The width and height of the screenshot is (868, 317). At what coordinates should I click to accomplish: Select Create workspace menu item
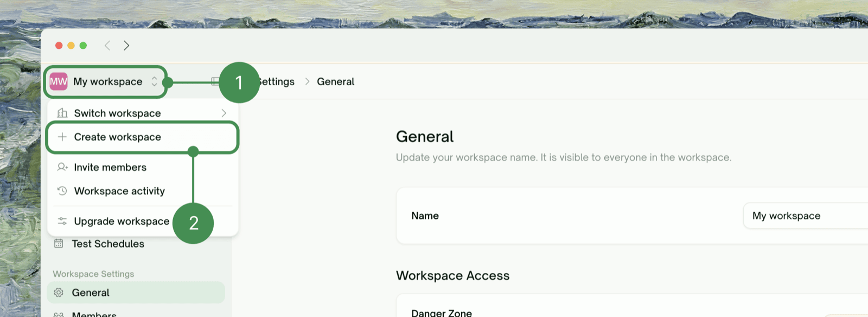pos(143,137)
